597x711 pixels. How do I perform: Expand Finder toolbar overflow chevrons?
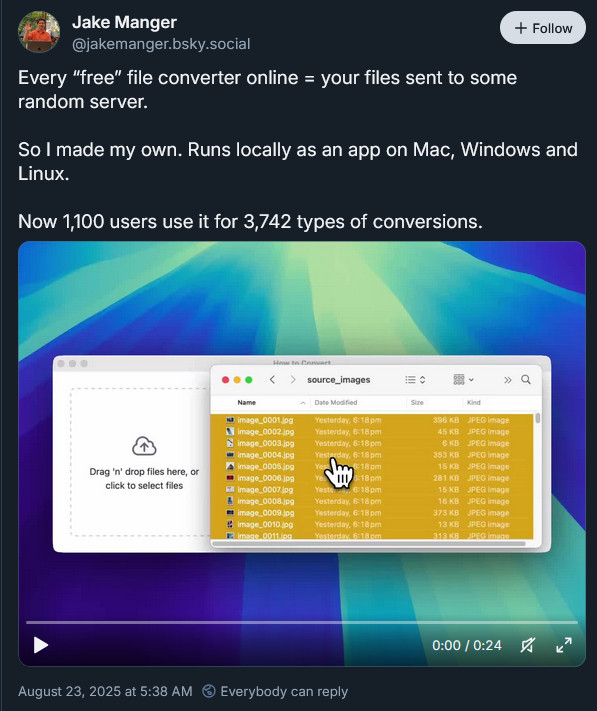point(508,380)
